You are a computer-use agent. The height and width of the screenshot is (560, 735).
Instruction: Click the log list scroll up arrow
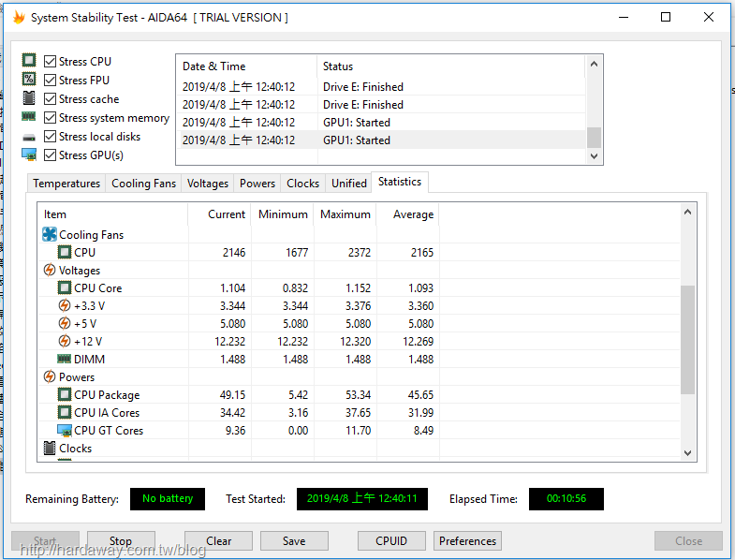click(594, 64)
